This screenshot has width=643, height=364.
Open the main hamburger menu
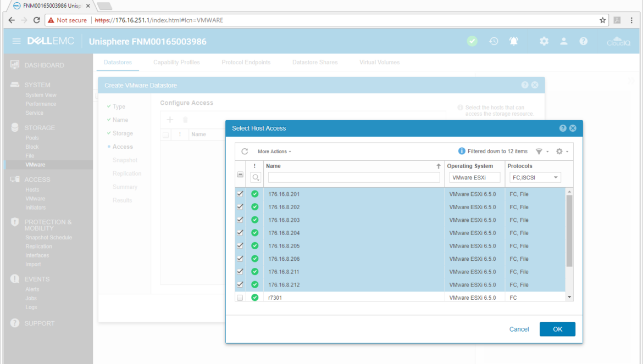tap(16, 41)
